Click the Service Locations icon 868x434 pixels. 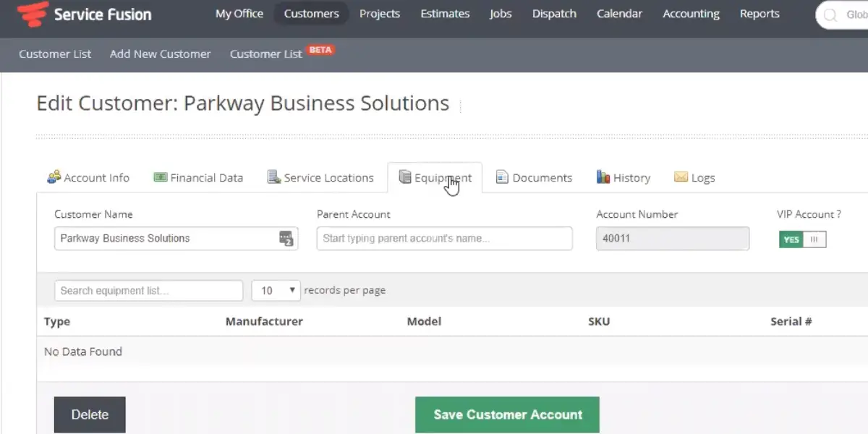point(273,177)
